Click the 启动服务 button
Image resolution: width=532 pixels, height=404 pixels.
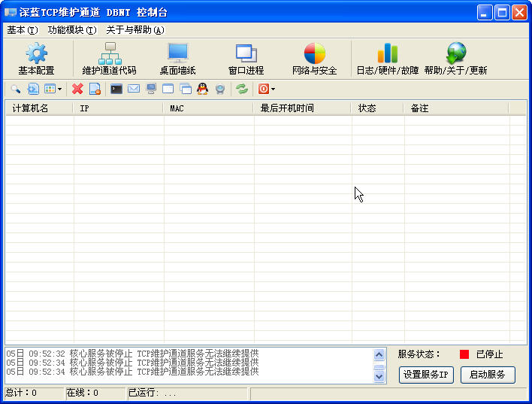488,375
